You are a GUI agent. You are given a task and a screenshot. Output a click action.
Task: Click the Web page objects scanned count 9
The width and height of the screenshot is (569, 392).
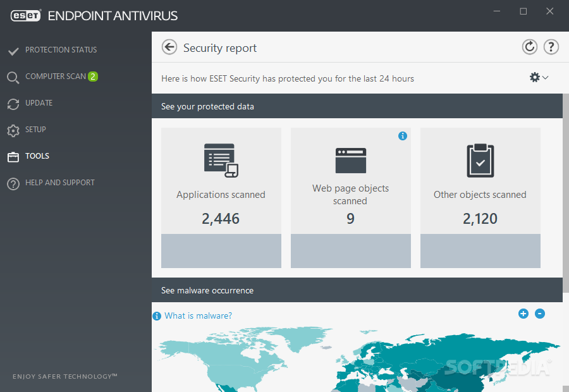coord(350,219)
